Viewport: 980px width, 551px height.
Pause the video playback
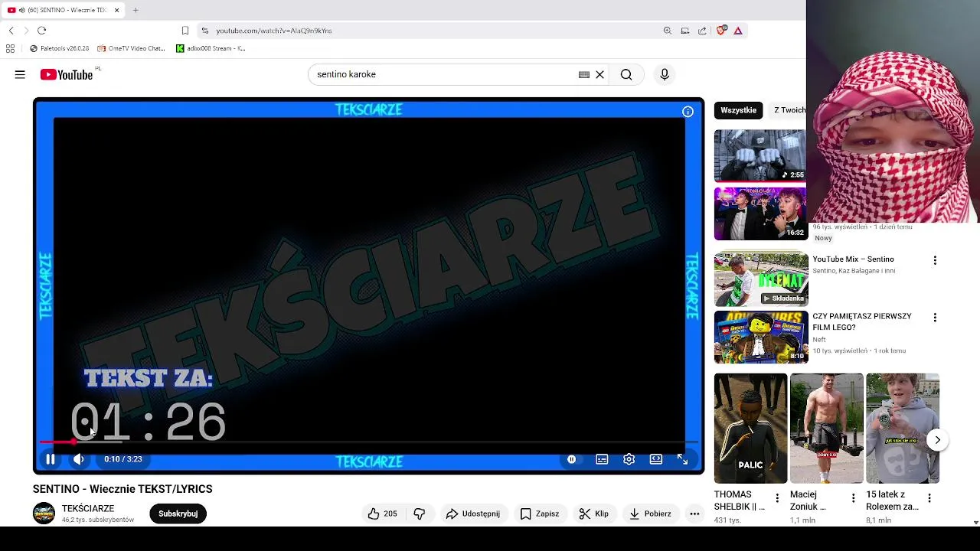click(x=51, y=459)
